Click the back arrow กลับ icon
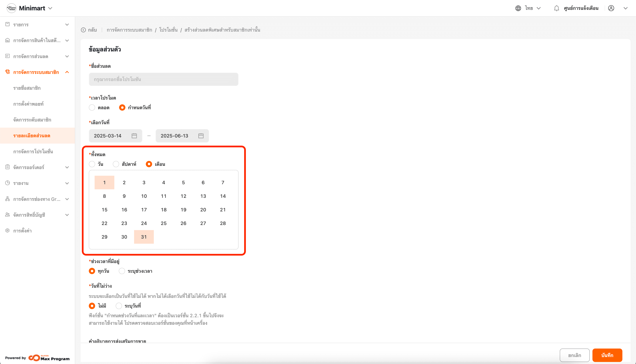The height and width of the screenshot is (364, 636). tap(83, 30)
